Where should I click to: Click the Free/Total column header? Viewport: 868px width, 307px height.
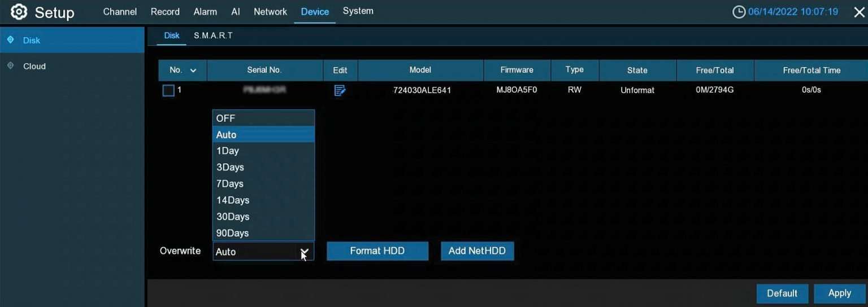pos(715,70)
